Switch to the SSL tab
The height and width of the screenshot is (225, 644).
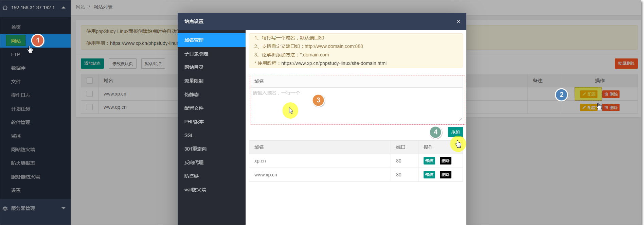click(x=211, y=135)
